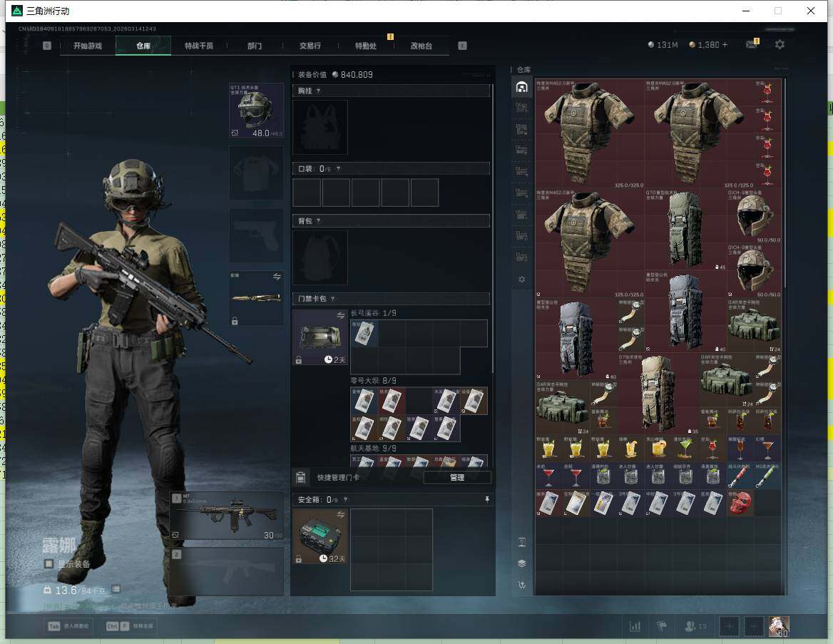
Task: Select the equipped helmet slot showing 48.0
Action: pyautogui.click(x=256, y=111)
